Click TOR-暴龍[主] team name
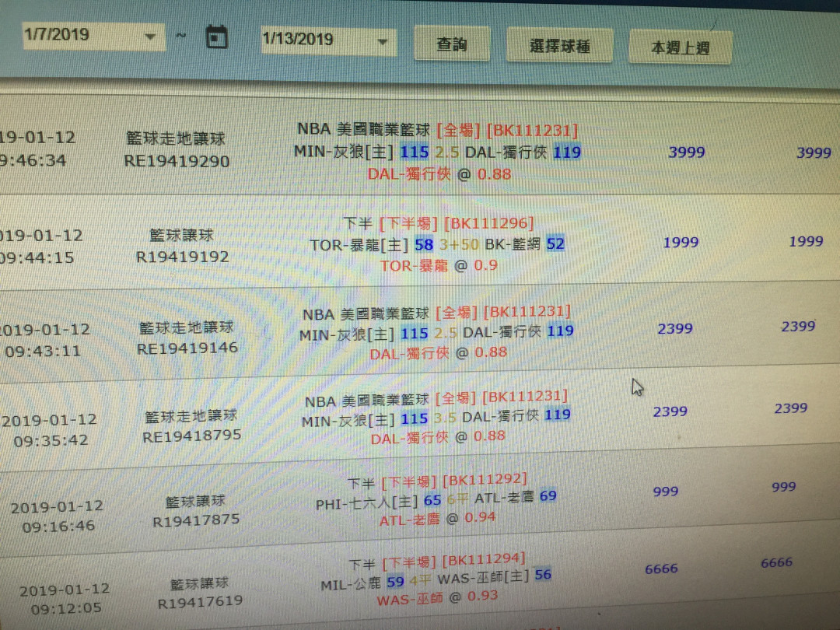This screenshot has height=630, width=840. pyautogui.click(x=359, y=245)
